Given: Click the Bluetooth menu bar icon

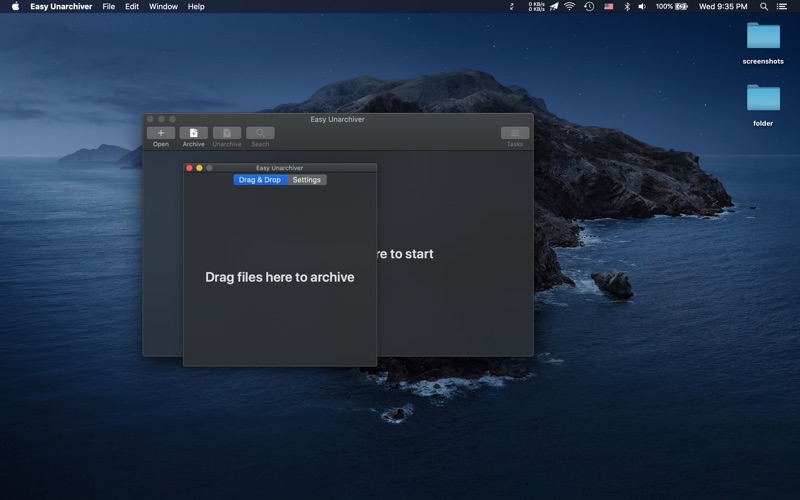Looking at the screenshot, I should pos(627,7).
